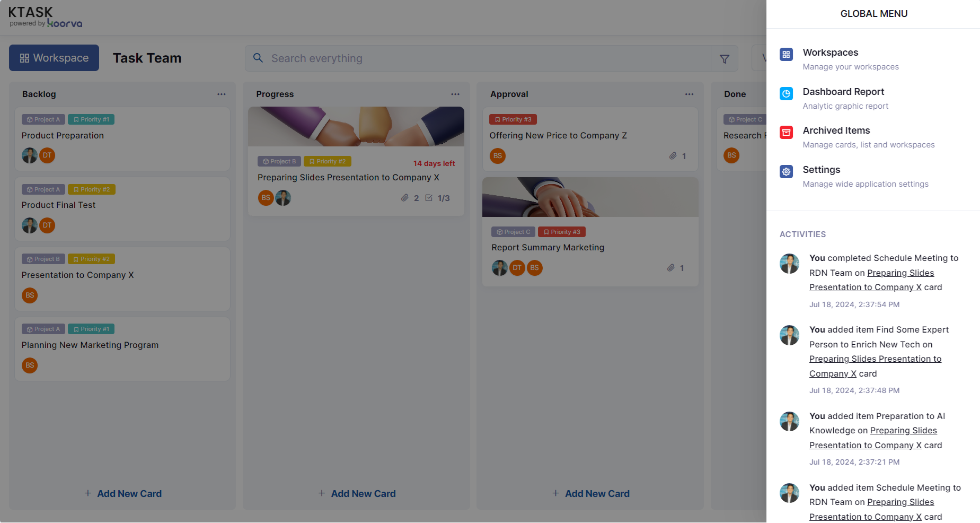This screenshot has height=523, width=980.
Task: Click the filter funnel icon
Action: pos(725,59)
